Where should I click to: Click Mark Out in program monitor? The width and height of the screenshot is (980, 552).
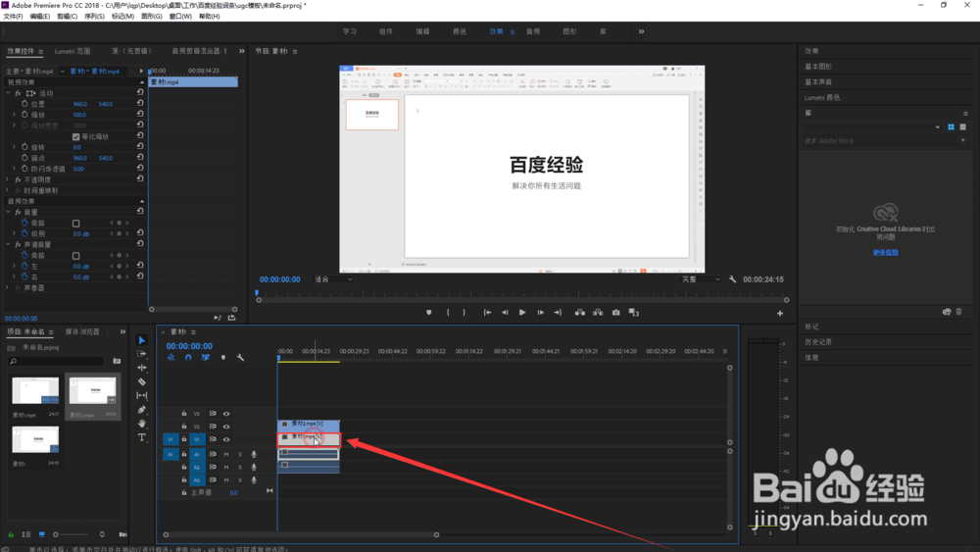pyautogui.click(x=464, y=313)
